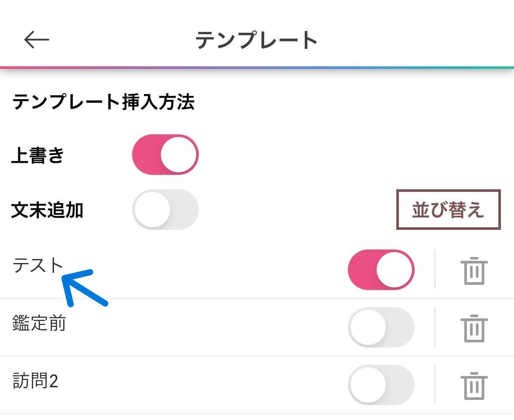Go back using the left arrow

click(37, 40)
